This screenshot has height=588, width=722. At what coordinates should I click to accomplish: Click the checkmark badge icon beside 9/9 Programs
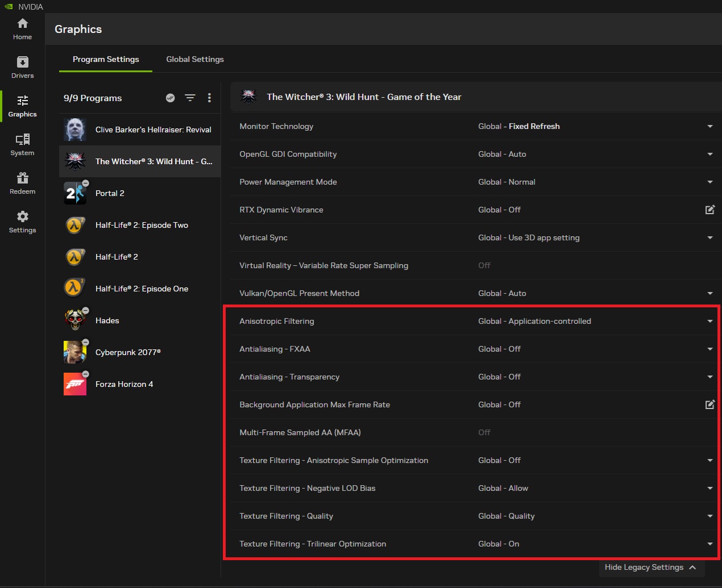click(170, 98)
